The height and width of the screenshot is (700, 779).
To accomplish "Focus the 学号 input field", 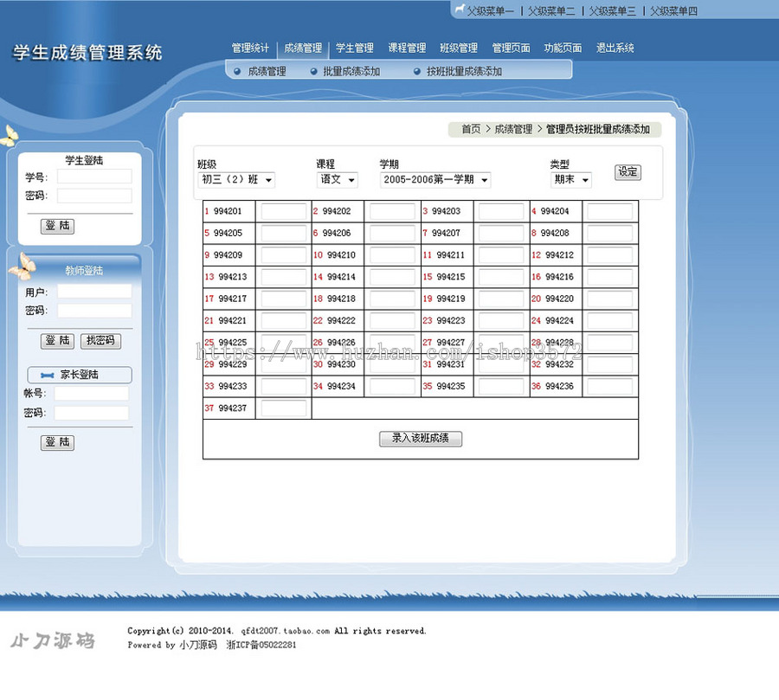I will click(94, 177).
